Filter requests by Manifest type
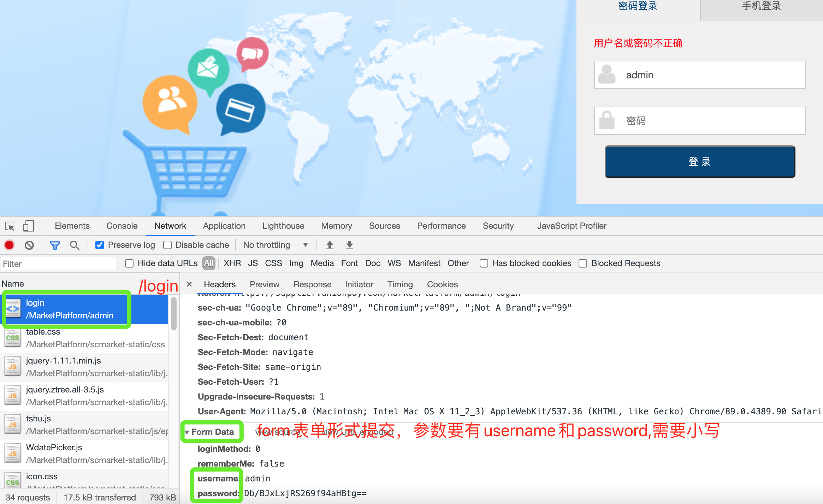823x504 pixels. [x=424, y=263]
